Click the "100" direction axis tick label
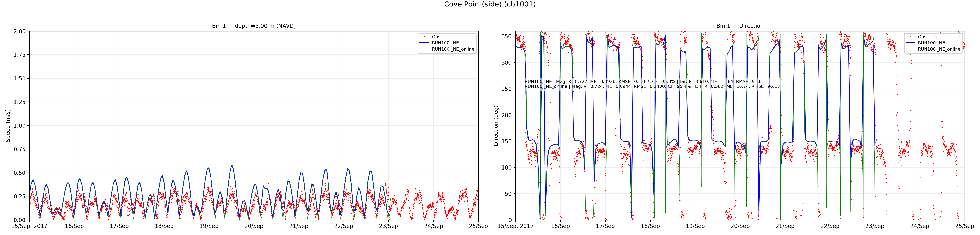The width and height of the screenshot is (980, 235). coord(507,168)
